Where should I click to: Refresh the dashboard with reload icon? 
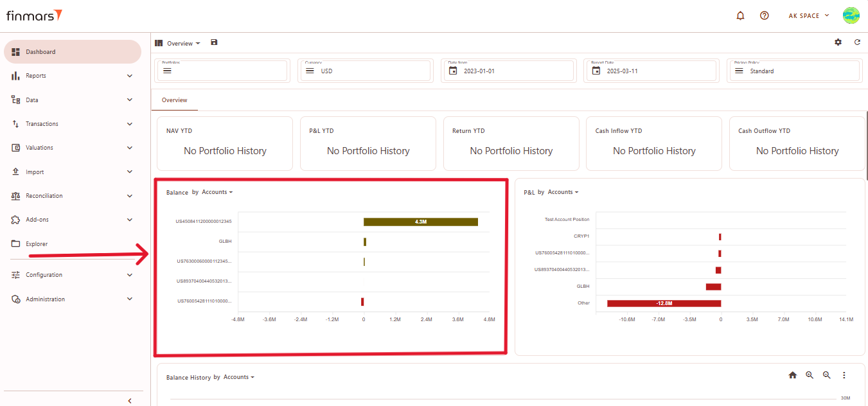[857, 42]
